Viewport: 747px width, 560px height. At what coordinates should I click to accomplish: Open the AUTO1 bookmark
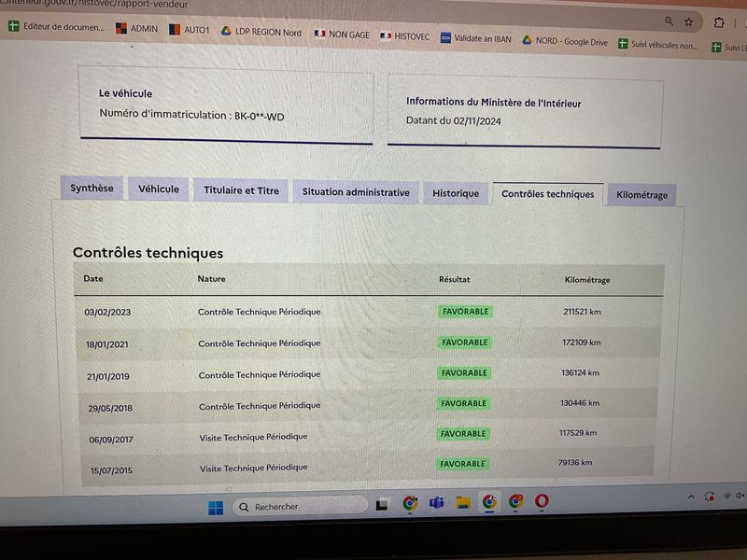190,30
